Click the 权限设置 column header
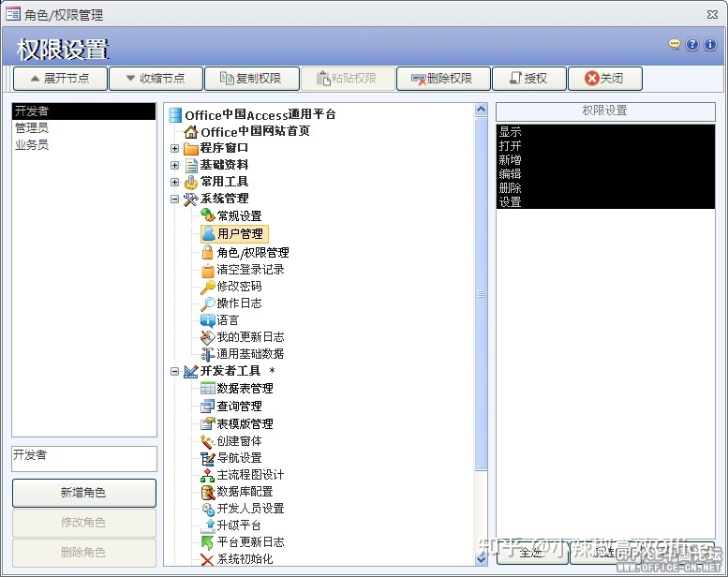This screenshot has width=728, height=577. 605,111
